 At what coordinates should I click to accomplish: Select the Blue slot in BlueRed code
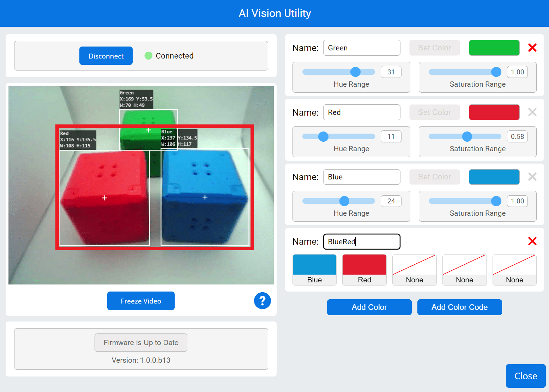tap(314, 270)
